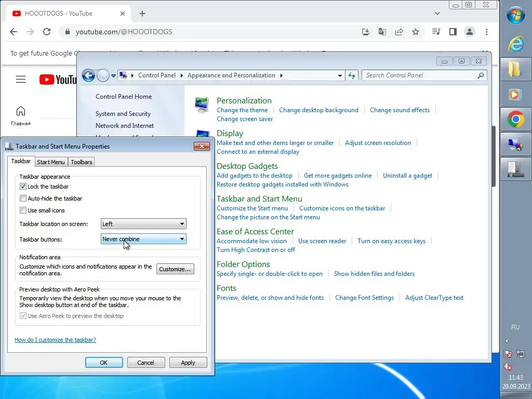Open Change desktop background link
The height and width of the screenshot is (399, 532).
(x=318, y=110)
